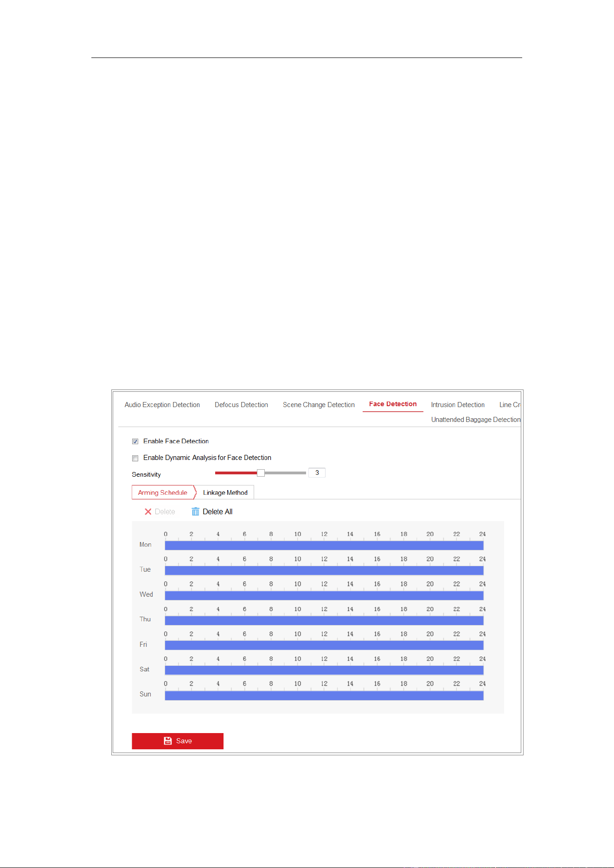Switch to Defocus Detection tab

click(x=241, y=405)
